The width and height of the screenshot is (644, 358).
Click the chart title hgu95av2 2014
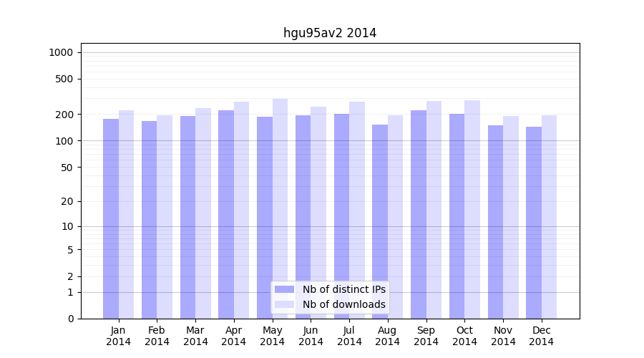pos(330,33)
